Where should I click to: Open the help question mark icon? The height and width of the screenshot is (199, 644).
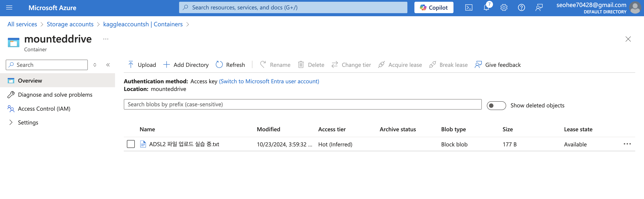pyautogui.click(x=521, y=7)
